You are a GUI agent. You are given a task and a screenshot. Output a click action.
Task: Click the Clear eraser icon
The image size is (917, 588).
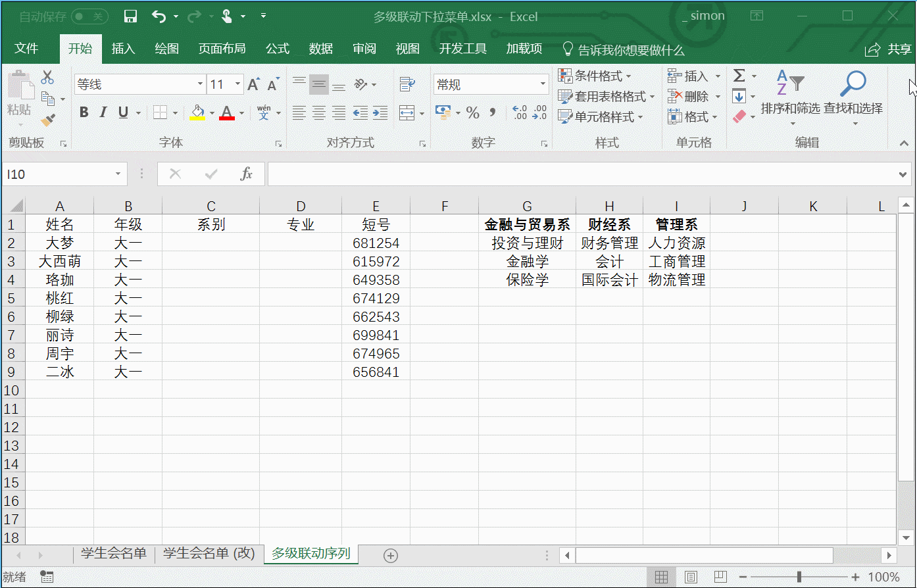point(739,116)
